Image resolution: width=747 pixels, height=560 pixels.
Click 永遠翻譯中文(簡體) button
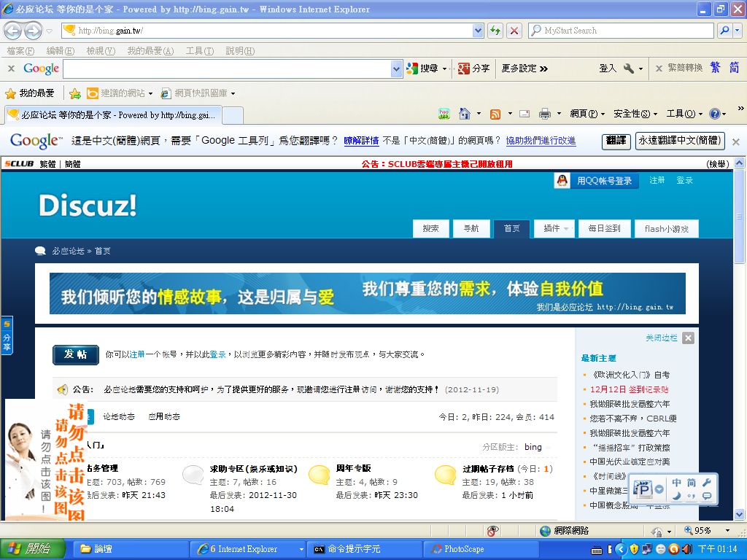[680, 141]
